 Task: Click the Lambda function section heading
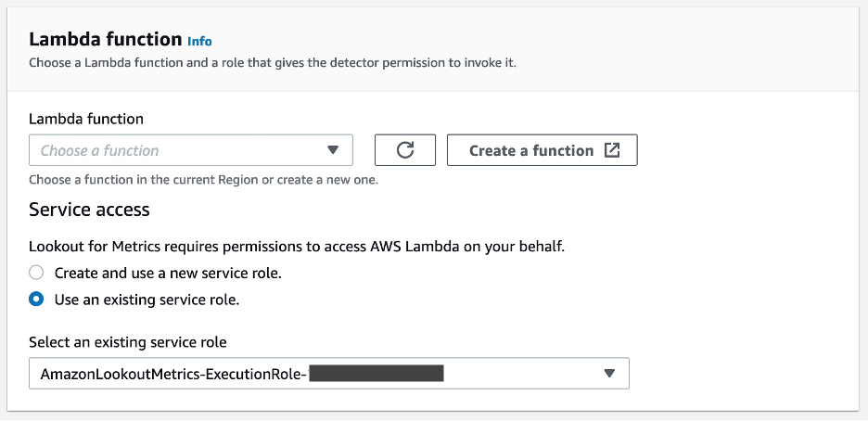pyautogui.click(x=105, y=39)
